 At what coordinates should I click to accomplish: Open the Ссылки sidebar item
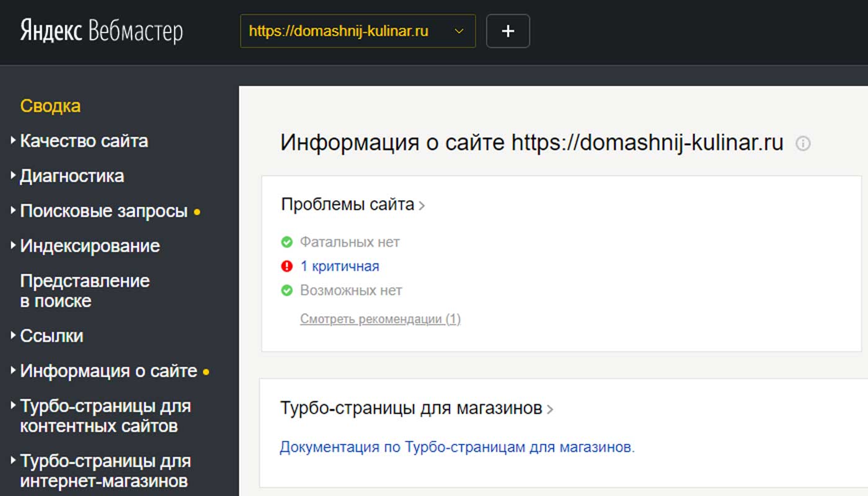click(x=51, y=336)
